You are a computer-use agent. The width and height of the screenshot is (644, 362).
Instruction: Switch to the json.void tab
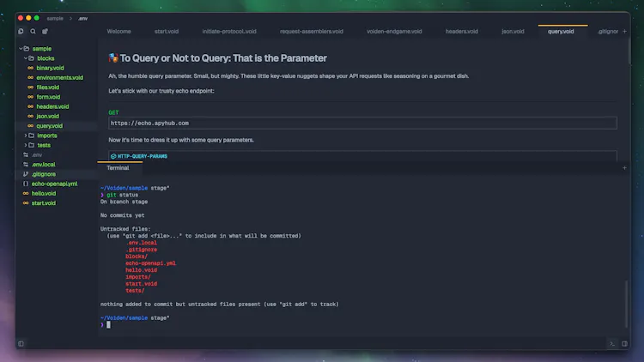[x=513, y=31]
